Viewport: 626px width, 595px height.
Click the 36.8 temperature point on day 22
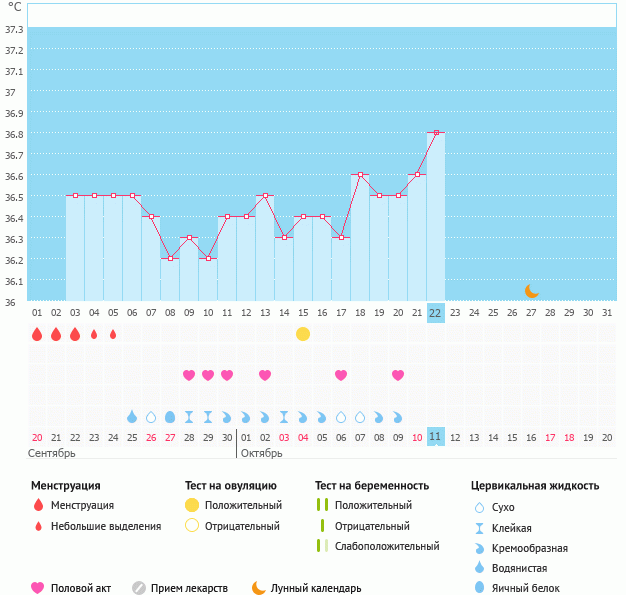436,132
